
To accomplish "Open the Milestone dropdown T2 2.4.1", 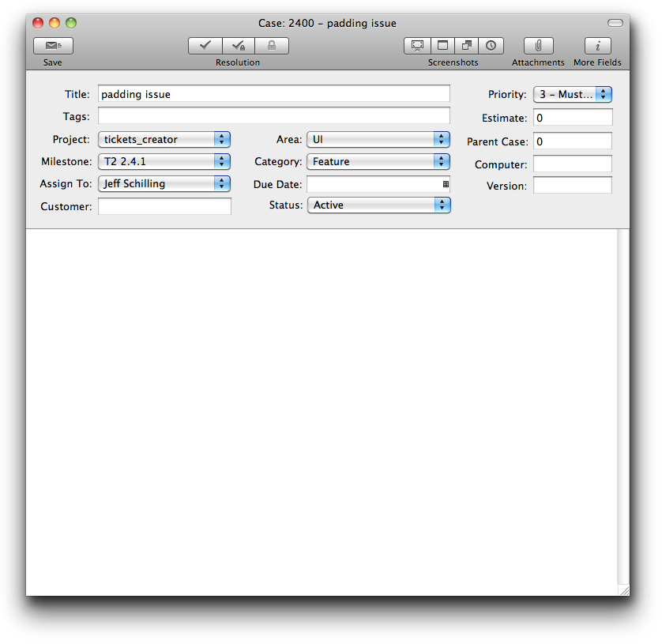I will click(x=164, y=161).
